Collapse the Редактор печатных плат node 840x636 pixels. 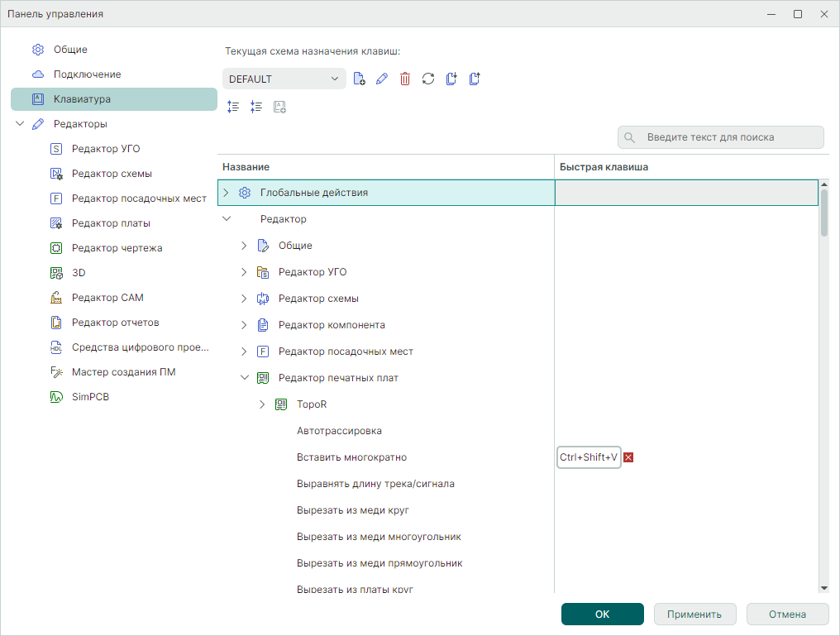point(244,378)
